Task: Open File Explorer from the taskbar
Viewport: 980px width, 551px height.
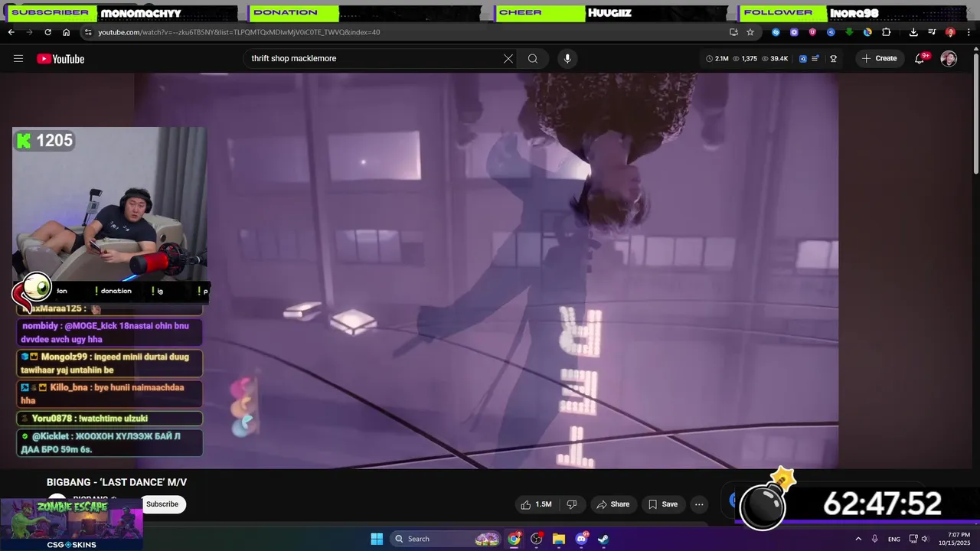Action: 559,539
